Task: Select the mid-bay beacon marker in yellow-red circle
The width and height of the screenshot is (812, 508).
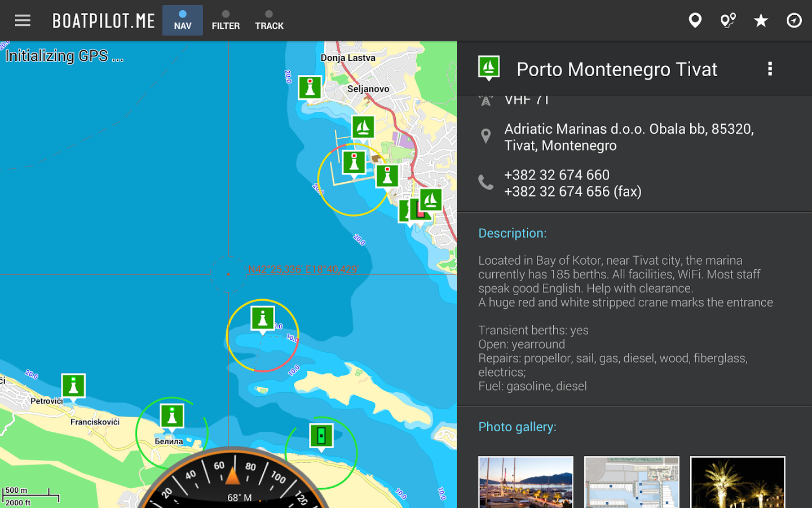Action: pyautogui.click(x=263, y=319)
